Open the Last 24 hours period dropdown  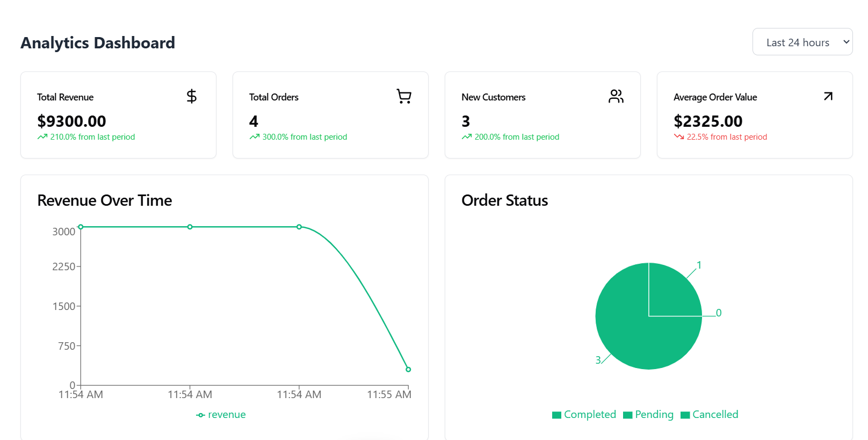802,42
